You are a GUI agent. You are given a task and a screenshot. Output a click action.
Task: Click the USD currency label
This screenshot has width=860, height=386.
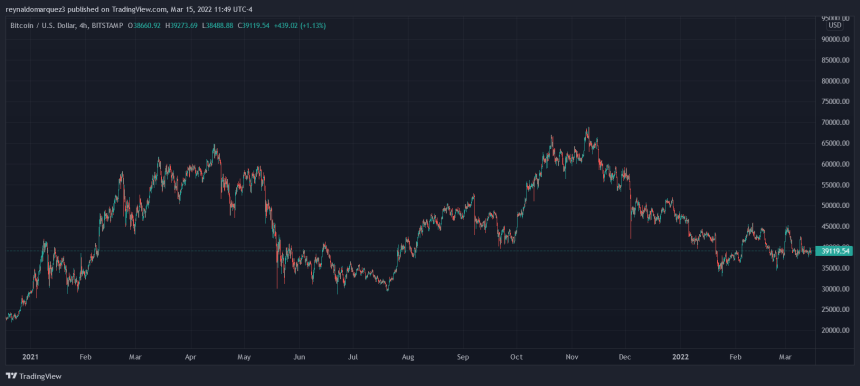click(835, 25)
